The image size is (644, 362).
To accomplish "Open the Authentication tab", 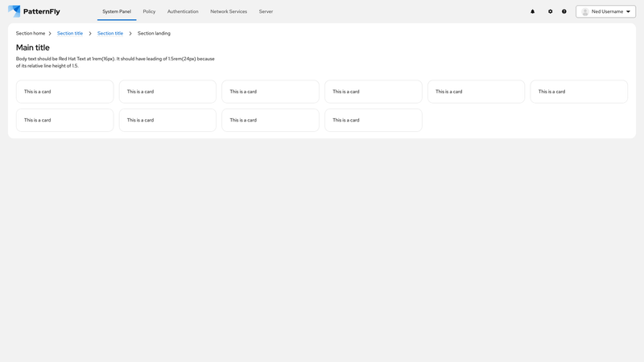I will 183,11.
